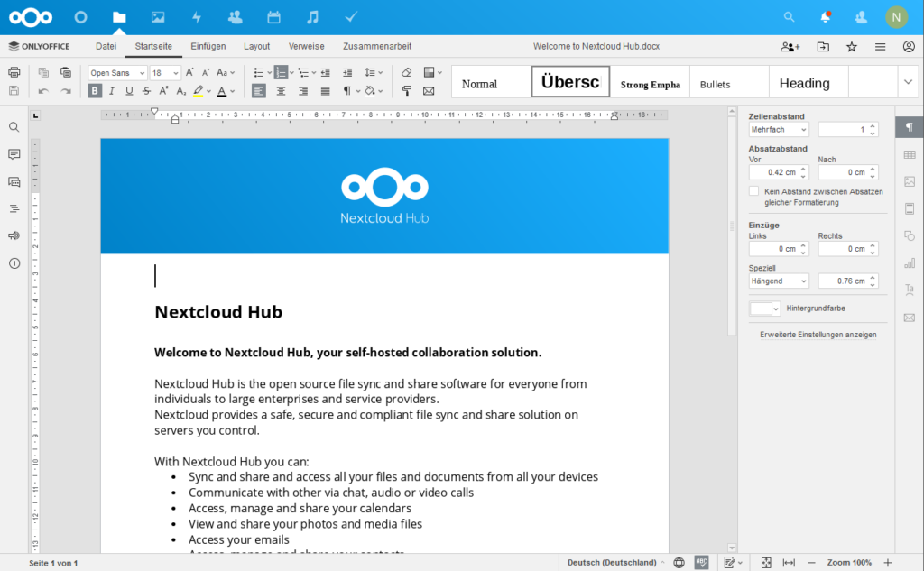
Task: Switch to the Startseite tab
Action: pos(153,46)
